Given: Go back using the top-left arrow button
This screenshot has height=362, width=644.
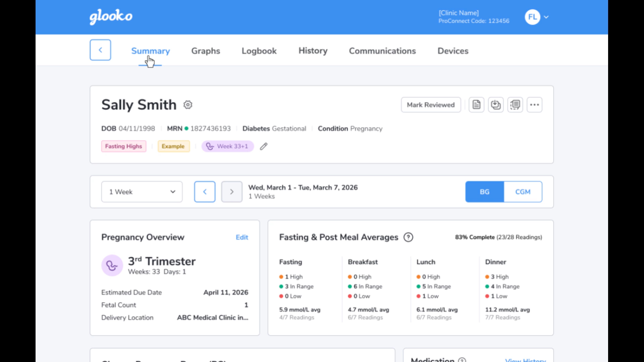Looking at the screenshot, I should tap(100, 50).
